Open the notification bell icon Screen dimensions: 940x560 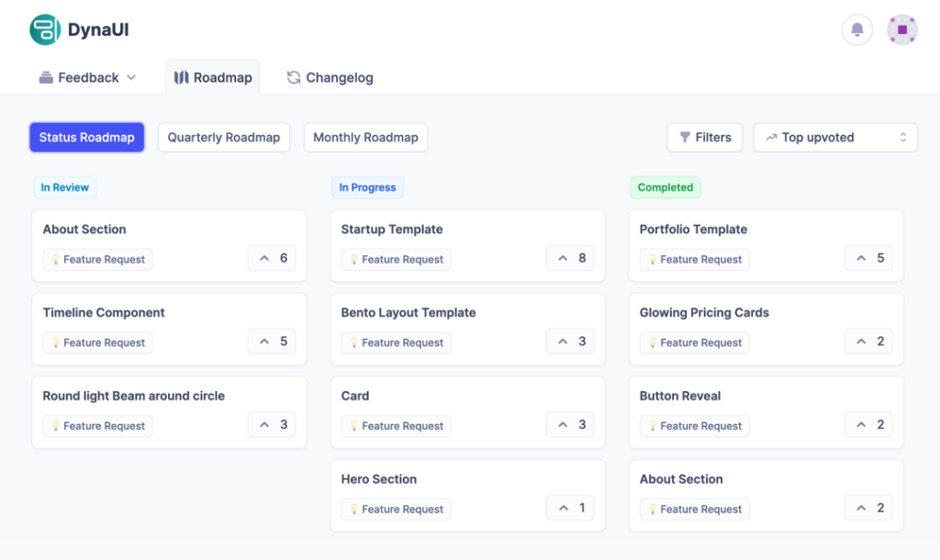click(x=856, y=29)
